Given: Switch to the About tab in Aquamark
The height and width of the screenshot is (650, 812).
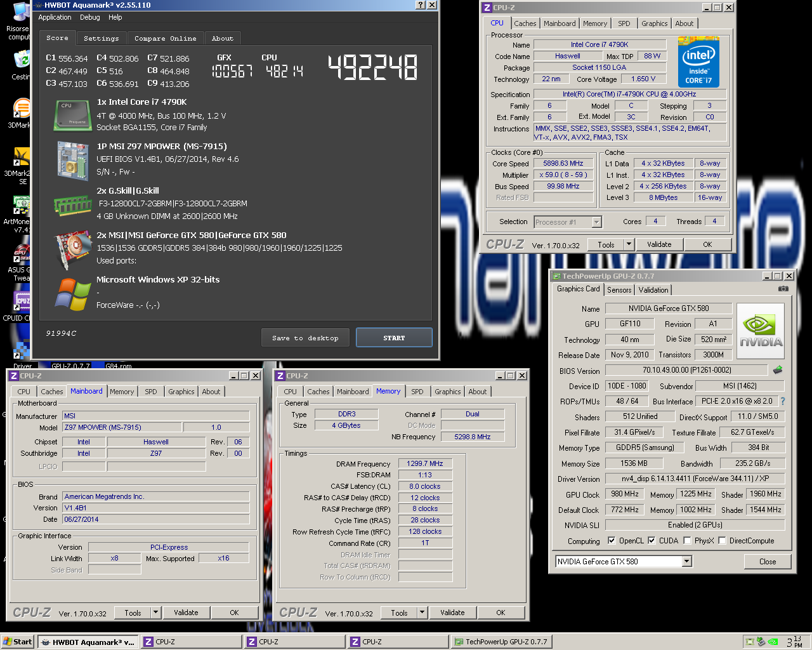Looking at the screenshot, I should tap(223, 38).
